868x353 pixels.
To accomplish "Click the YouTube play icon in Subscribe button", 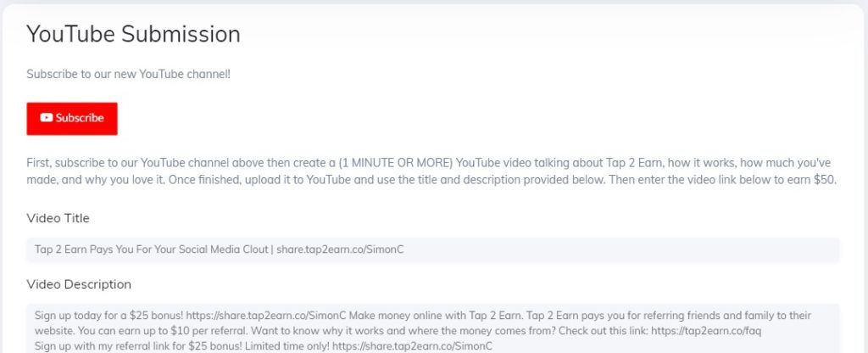I will pos(47,118).
